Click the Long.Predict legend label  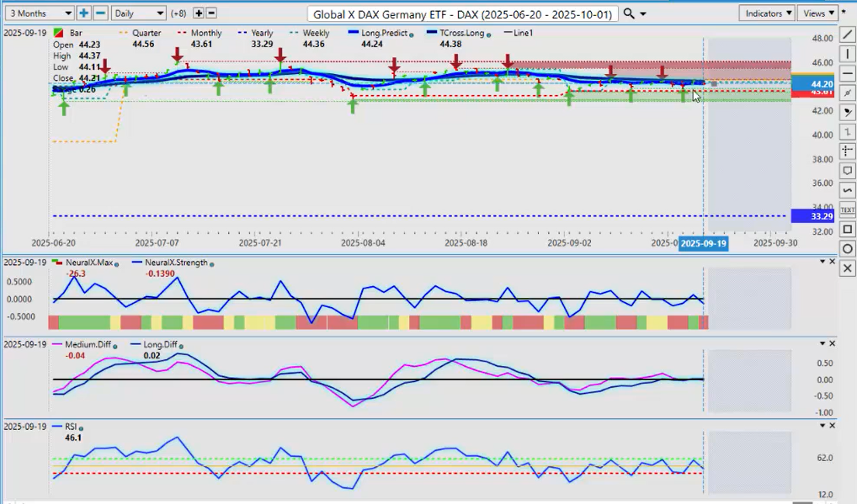pyautogui.click(x=384, y=33)
